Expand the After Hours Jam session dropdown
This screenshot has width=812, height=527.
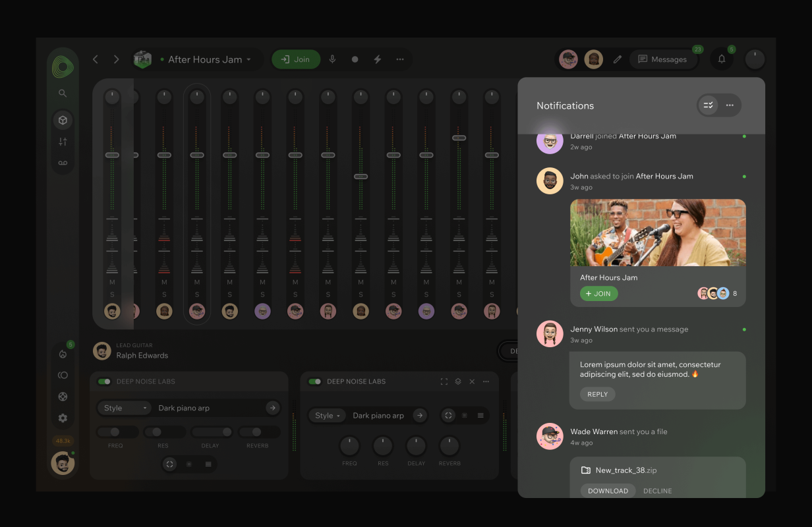(248, 60)
